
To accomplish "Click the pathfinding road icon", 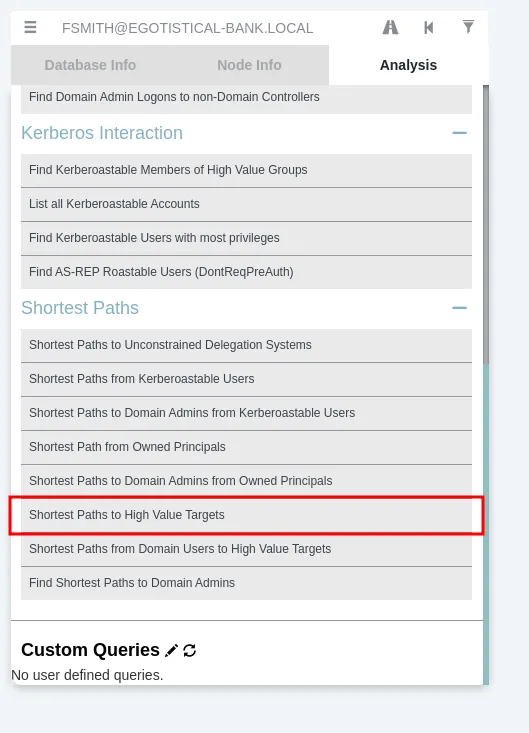I will click(x=390, y=28).
